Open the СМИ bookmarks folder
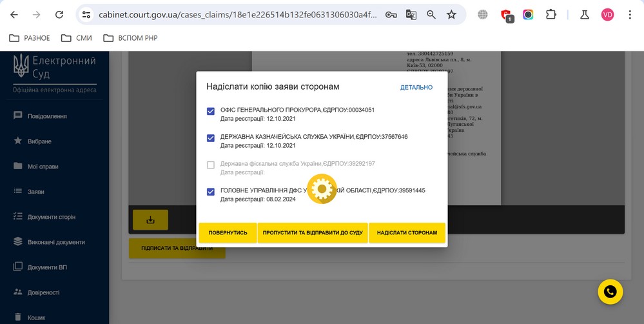Image resolution: width=644 pixels, height=324 pixels. tap(77, 38)
